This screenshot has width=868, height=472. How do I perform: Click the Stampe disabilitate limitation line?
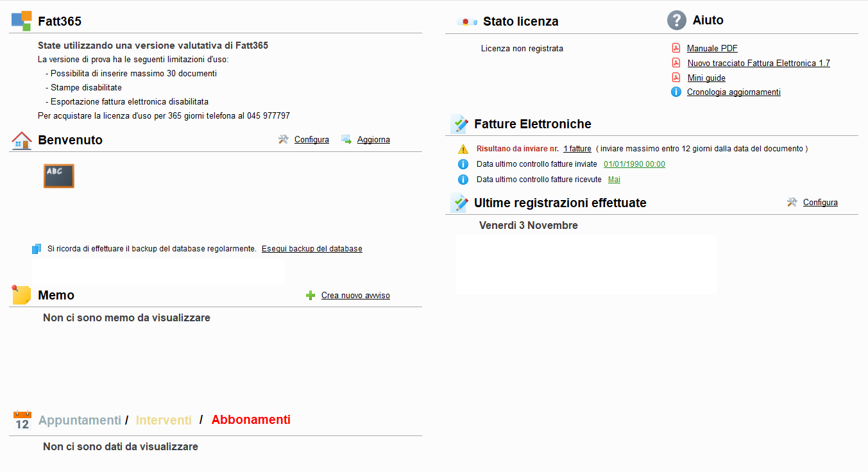(x=83, y=87)
